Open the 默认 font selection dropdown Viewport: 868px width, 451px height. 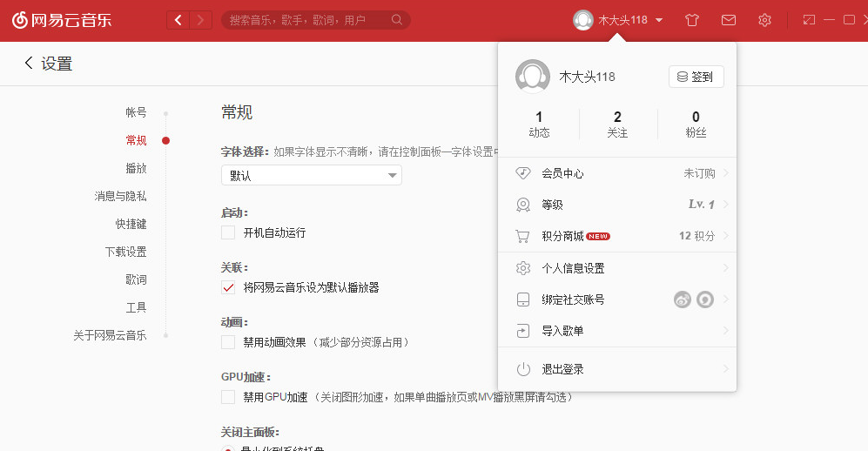(x=312, y=175)
